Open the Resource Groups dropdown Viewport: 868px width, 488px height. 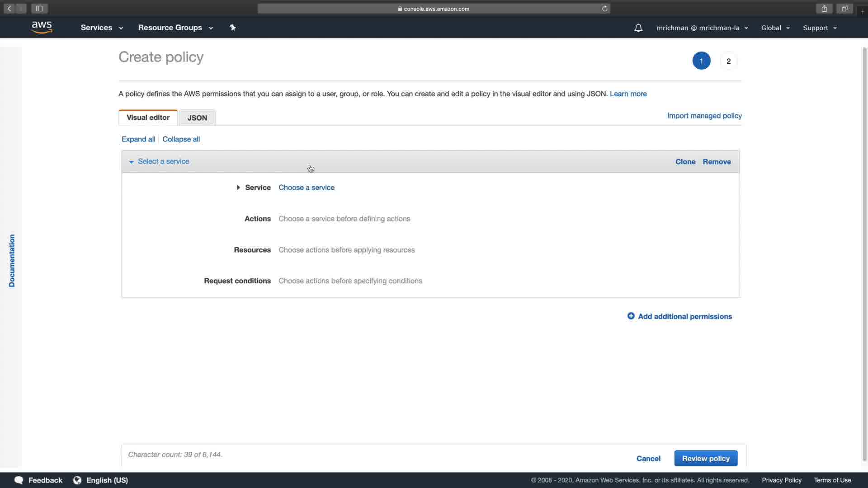[175, 28]
